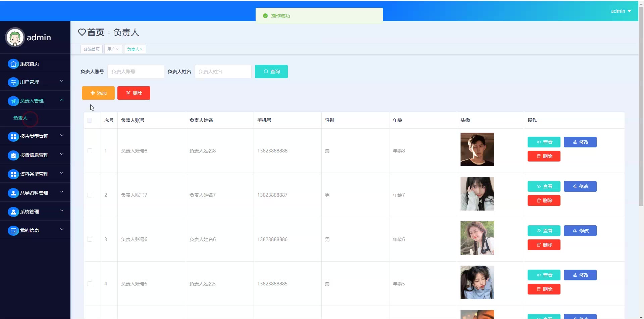
Task: Click the heart icon beside 首页
Action: [82, 32]
